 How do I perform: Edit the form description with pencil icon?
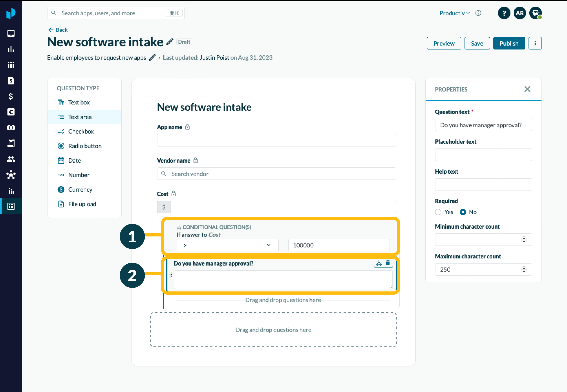coord(152,58)
